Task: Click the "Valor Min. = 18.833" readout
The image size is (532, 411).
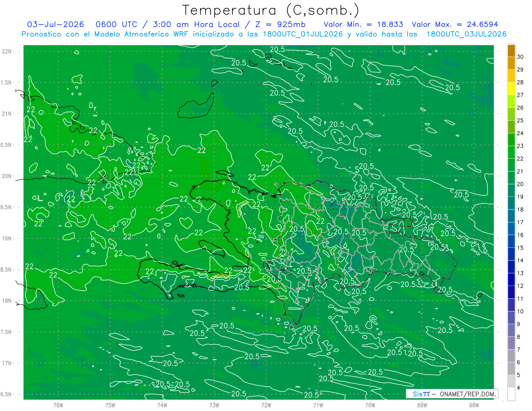Action: (364, 24)
